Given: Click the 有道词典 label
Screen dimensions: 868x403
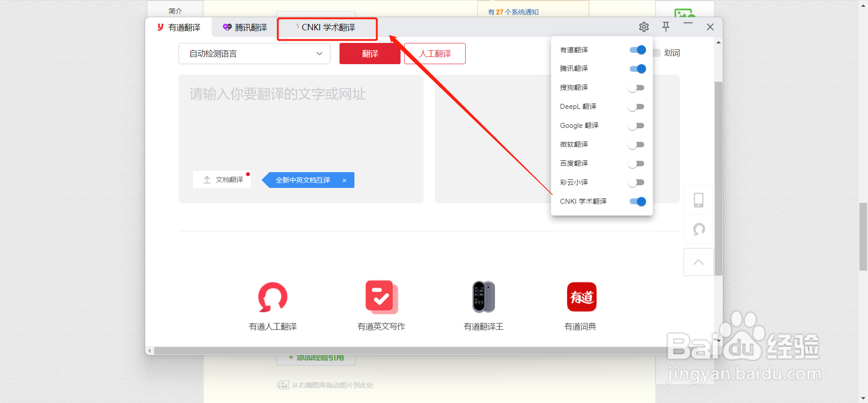Looking at the screenshot, I should 580,327.
